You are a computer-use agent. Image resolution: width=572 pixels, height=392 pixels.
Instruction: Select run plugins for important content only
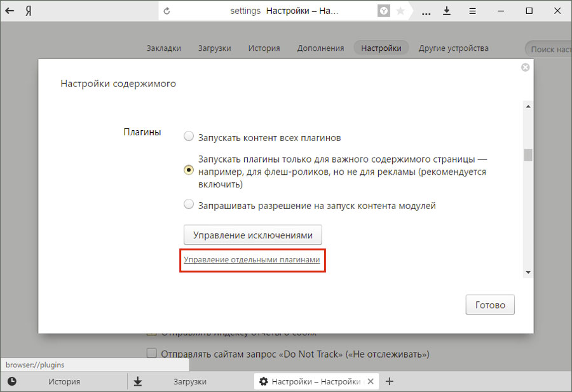[189, 170]
